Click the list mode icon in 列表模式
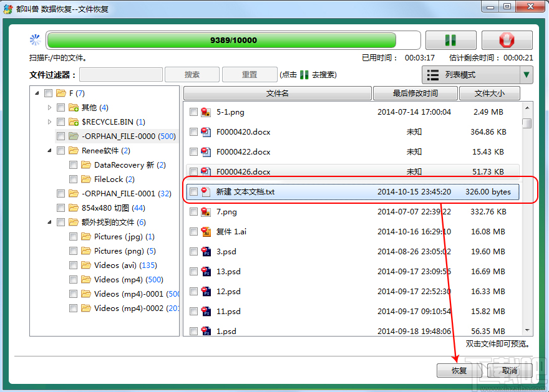This screenshot has height=392, width=549. click(x=433, y=75)
